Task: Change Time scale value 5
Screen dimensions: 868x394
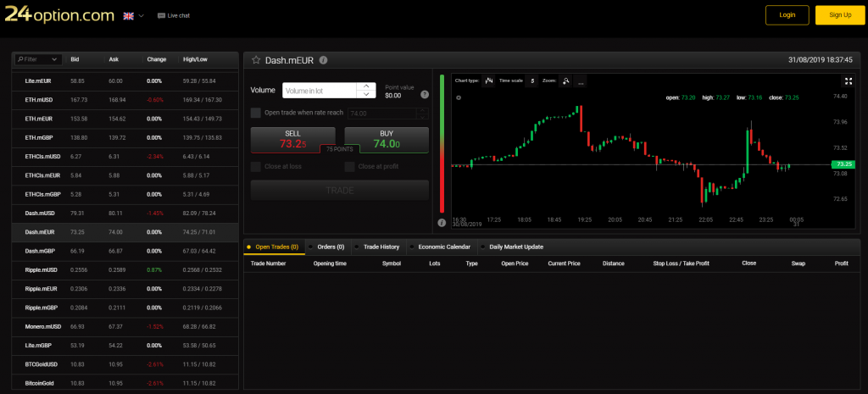Action: [531, 80]
